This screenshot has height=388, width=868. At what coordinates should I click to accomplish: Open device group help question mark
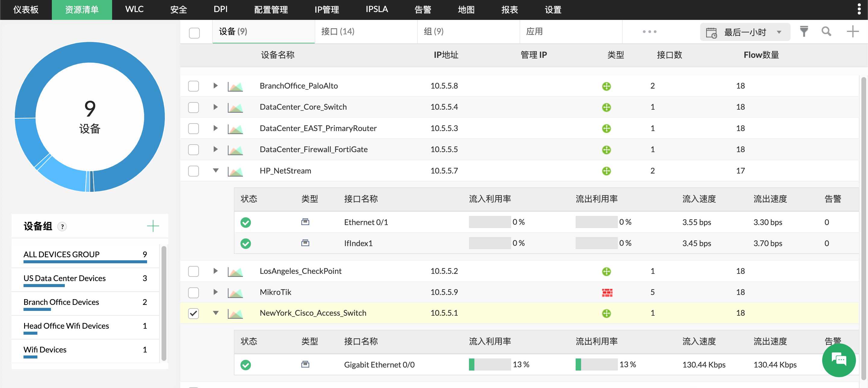pos(62,227)
